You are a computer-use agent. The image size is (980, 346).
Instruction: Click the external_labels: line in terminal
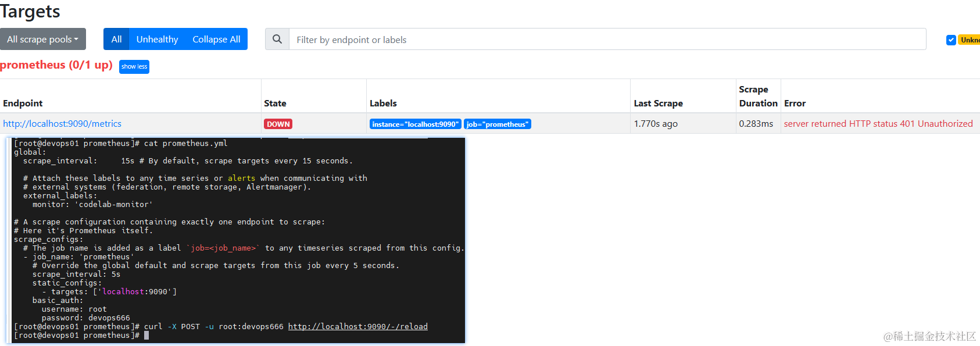point(60,196)
